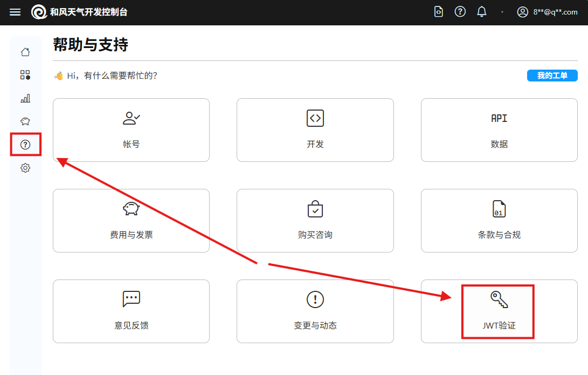The height and width of the screenshot is (375, 588).
Task: Open the 费用与发票 help card
Action: pos(131,221)
